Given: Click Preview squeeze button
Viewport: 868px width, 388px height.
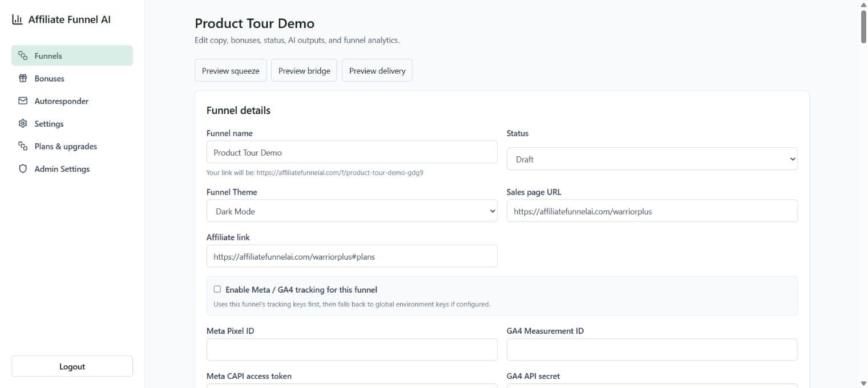Looking at the screenshot, I should click(x=231, y=71).
